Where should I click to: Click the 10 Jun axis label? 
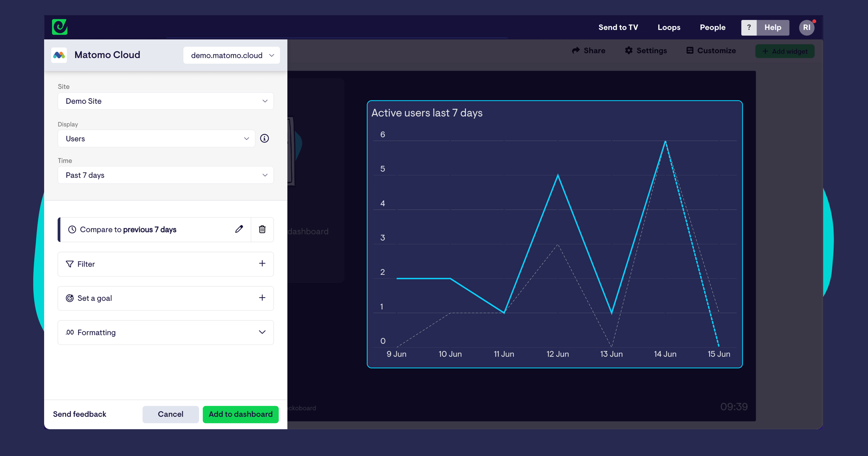[x=450, y=354]
